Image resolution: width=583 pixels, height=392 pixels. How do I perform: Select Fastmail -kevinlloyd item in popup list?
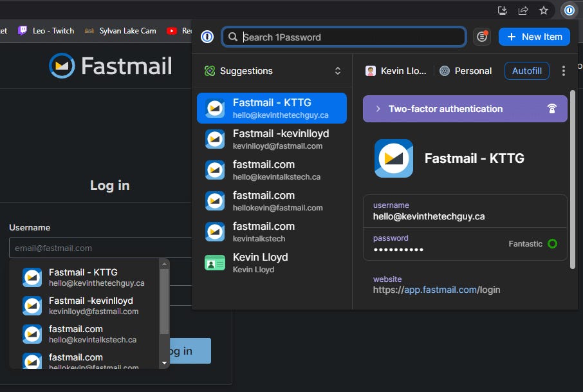pos(272,139)
